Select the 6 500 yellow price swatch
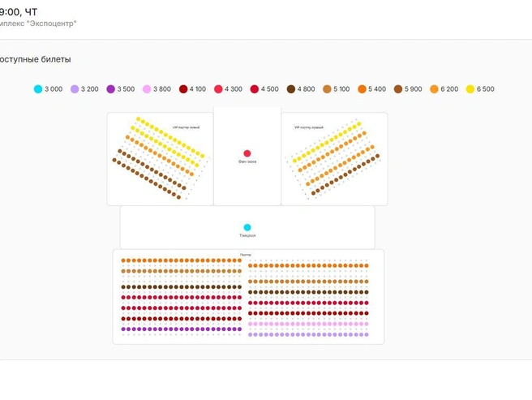 pyautogui.click(x=480, y=89)
